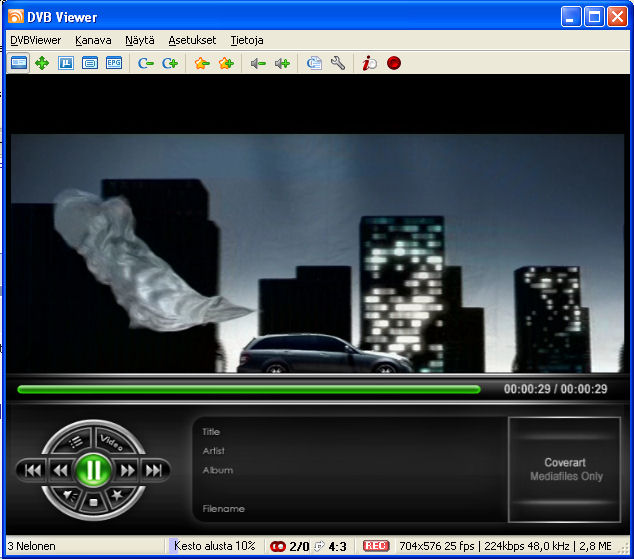
Task: Skip to next track on control pad
Action: 154,470
